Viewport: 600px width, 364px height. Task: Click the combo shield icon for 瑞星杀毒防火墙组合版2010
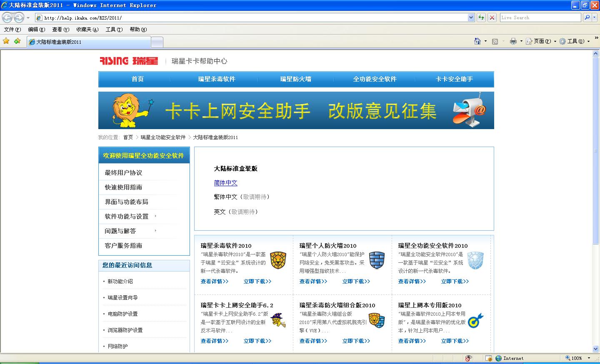coord(377,320)
